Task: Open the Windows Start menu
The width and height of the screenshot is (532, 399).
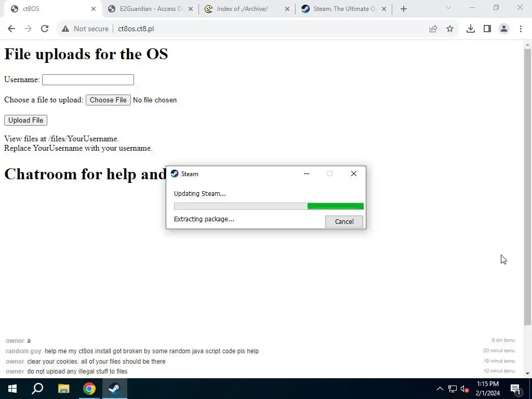Action: click(x=12, y=389)
